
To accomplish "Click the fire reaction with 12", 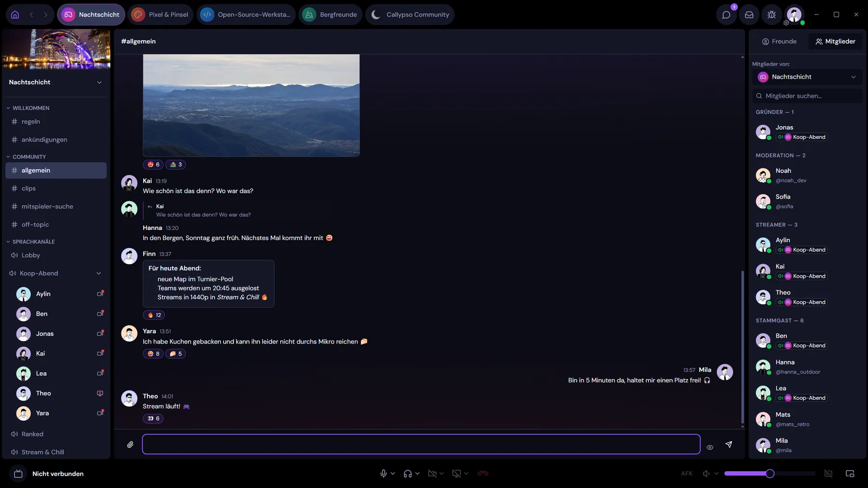I will [154, 315].
